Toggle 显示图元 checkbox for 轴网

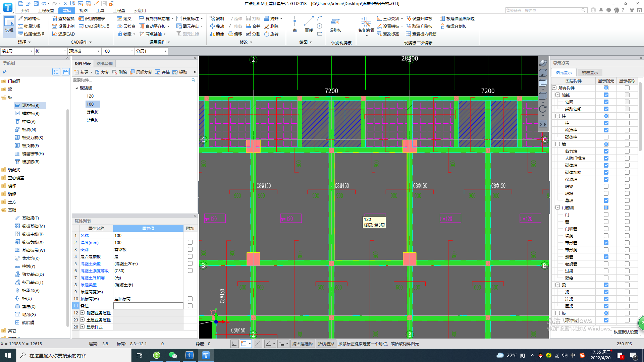(x=606, y=102)
